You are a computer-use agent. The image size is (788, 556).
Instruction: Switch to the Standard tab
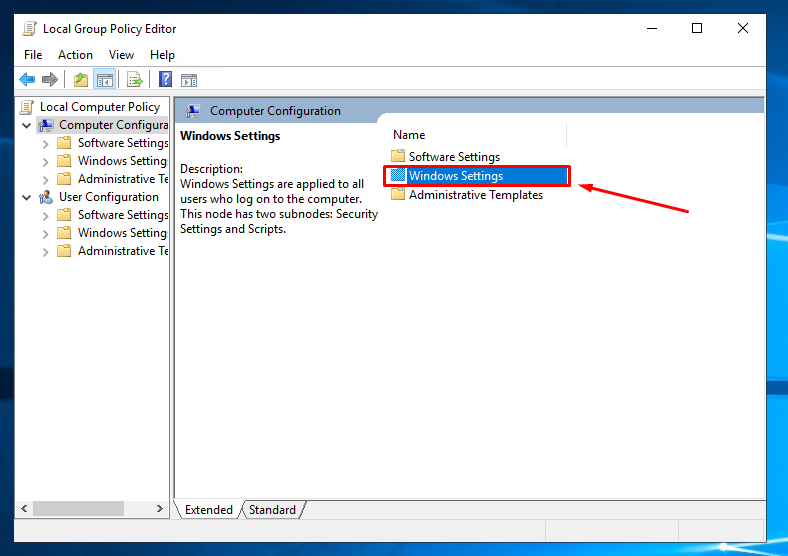pos(272,510)
